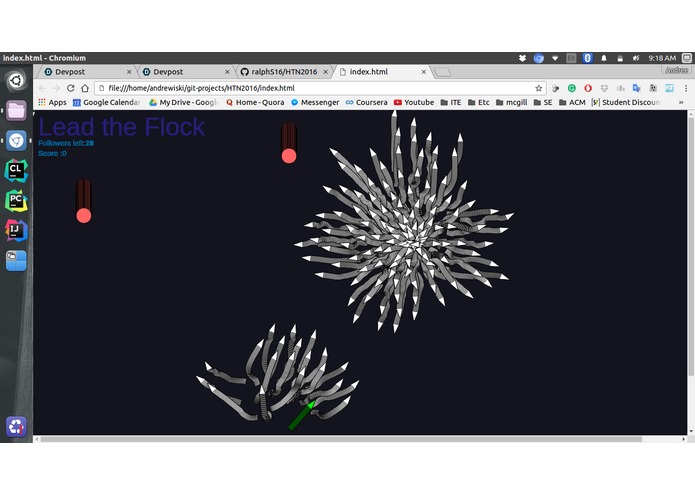This screenshot has height=494, width=695.
Task: Go to the browser home page
Action: 85,88
